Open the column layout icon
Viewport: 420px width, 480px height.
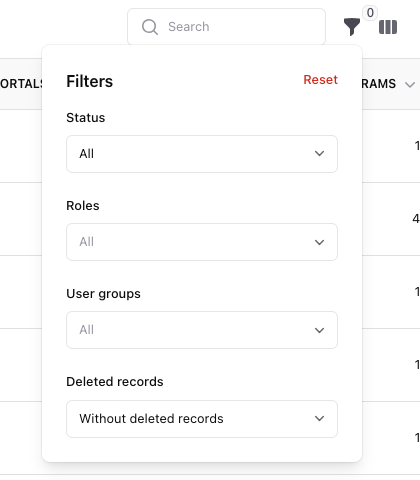point(388,27)
